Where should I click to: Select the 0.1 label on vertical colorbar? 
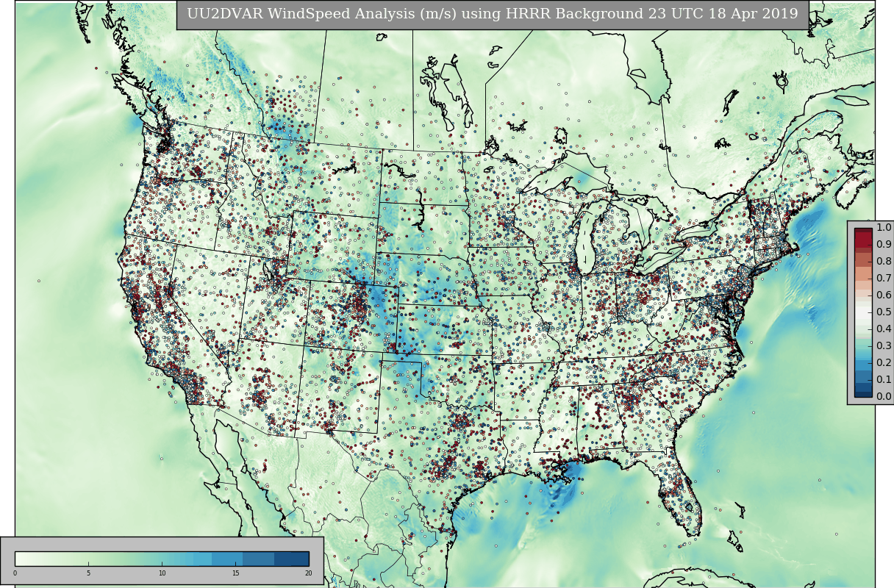pos(884,380)
